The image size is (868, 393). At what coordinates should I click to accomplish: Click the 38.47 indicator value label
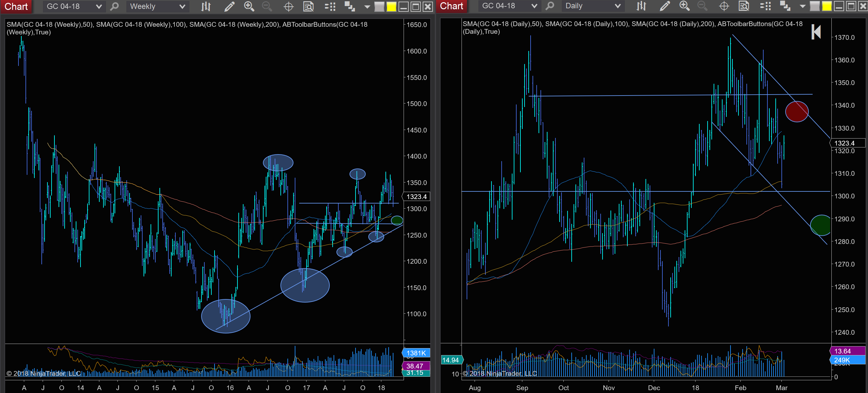pos(416,366)
